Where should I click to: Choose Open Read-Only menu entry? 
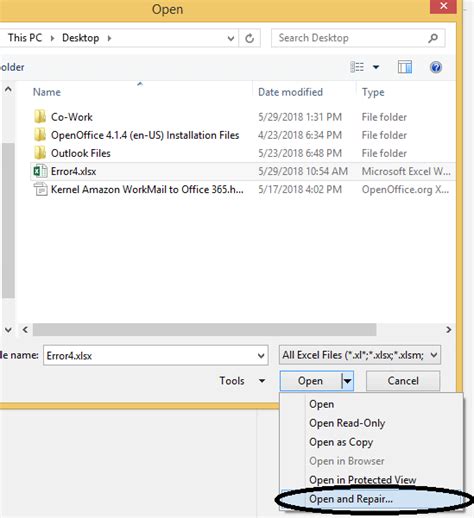[347, 423]
